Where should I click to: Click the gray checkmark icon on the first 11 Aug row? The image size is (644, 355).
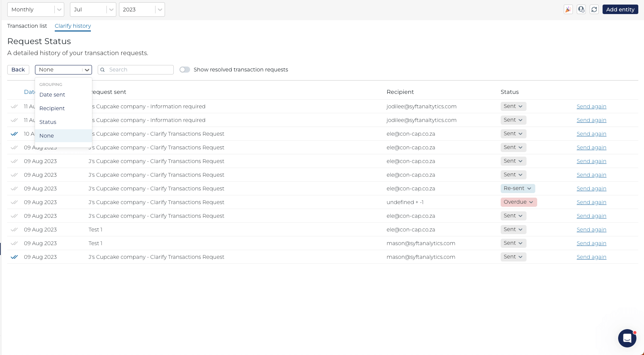pyautogui.click(x=14, y=106)
